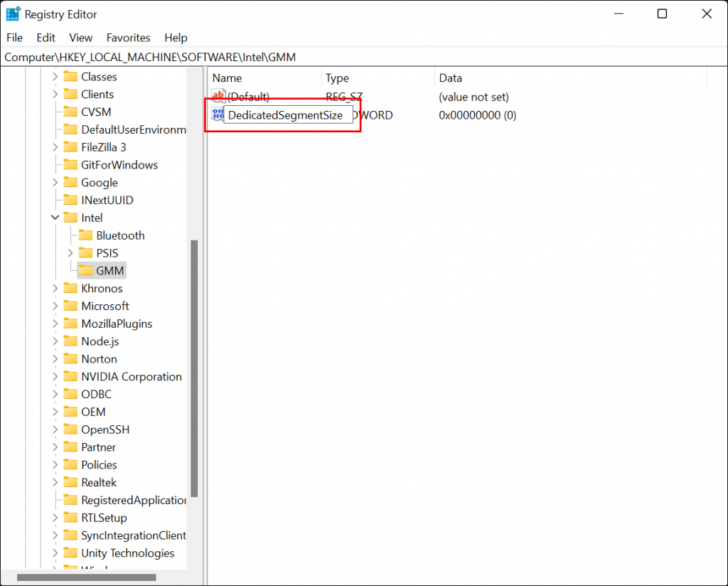Click the NVIDIA Corporation folder icon
Screen dimensions: 728x586
coord(71,376)
